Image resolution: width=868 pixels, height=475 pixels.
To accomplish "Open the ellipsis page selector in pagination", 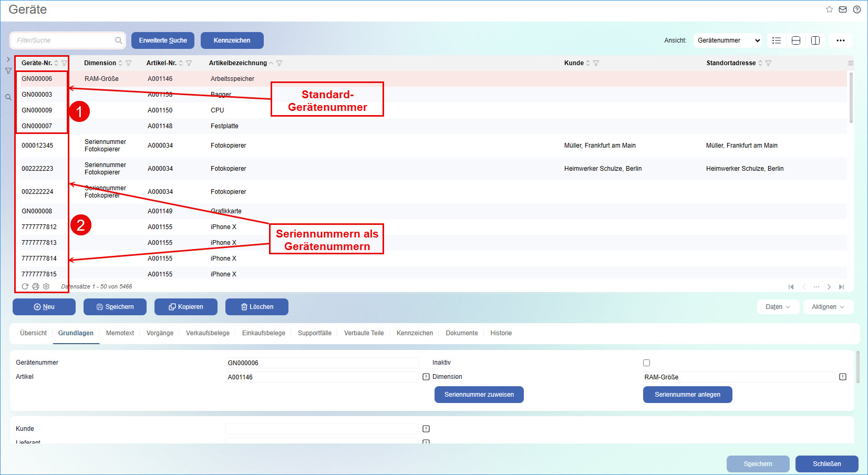I will tap(817, 287).
